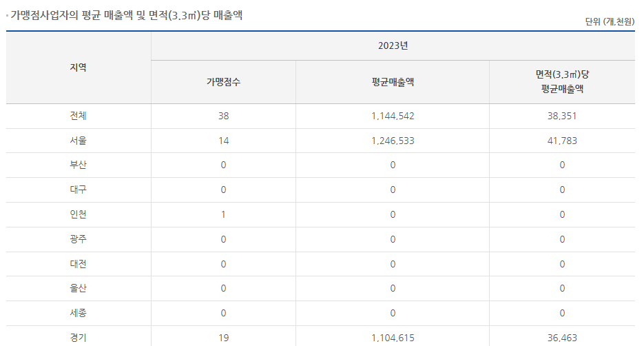Click 광주 면적당 평균매출액 value 0
This screenshot has width=644, height=346.
[562, 239]
